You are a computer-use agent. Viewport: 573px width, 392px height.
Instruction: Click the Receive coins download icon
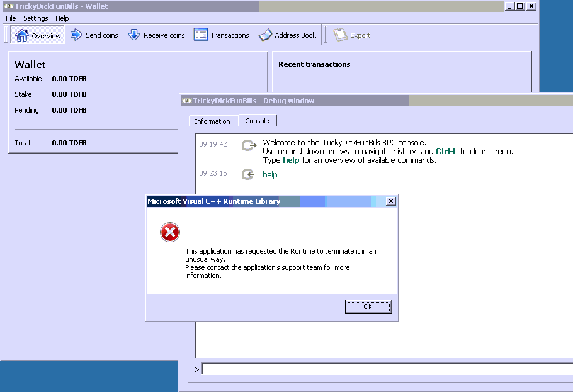pyautogui.click(x=133, y=35)
